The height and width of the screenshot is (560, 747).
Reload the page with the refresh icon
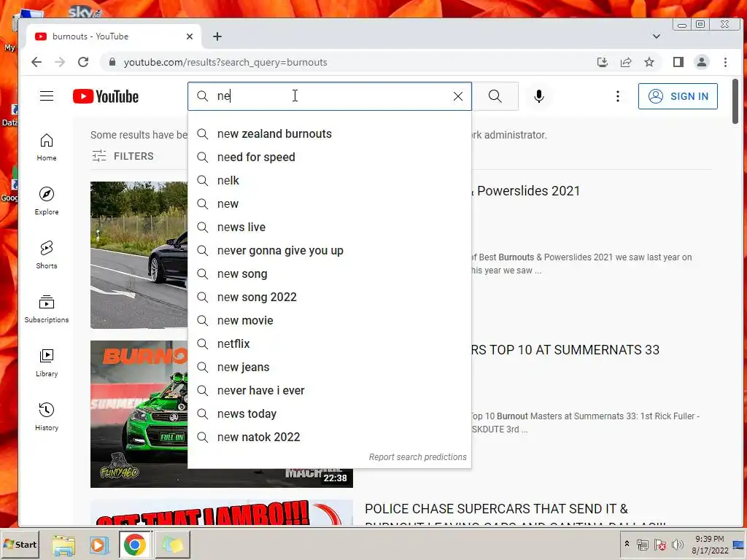coord(83,62)
